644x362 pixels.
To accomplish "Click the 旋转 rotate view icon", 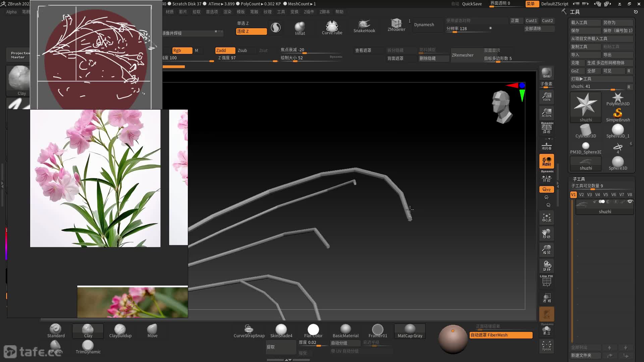I will point(546,266).
